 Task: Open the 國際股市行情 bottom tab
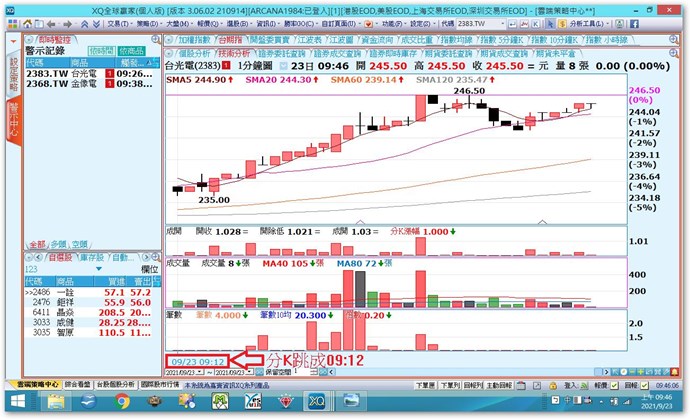click(x=160, y=384)
